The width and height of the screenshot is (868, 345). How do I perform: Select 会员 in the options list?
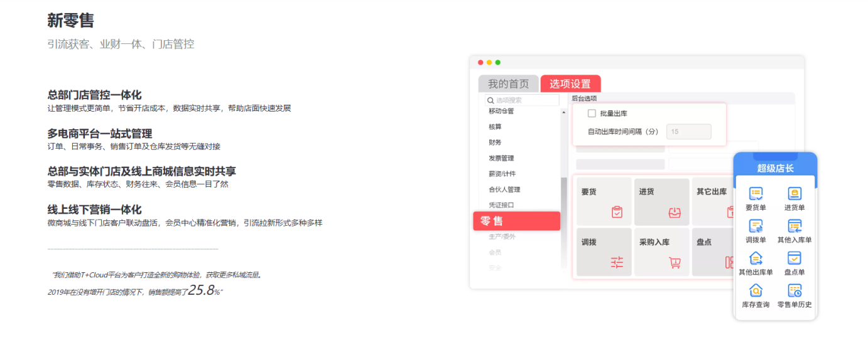pos(495,252)
